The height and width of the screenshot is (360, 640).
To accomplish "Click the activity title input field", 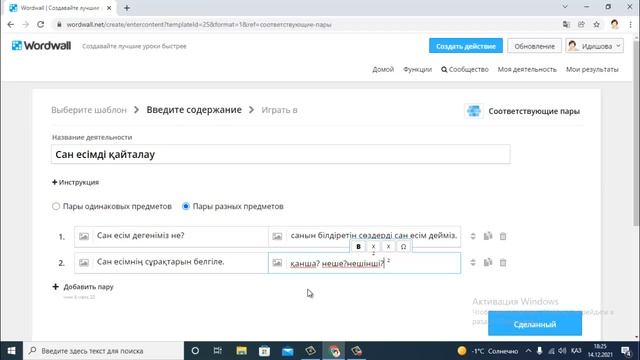I will 280,154.
